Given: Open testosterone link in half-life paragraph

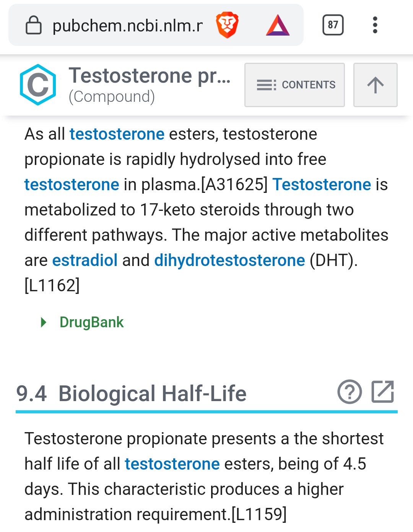Looking at the screenshot, I should (172, 464).
